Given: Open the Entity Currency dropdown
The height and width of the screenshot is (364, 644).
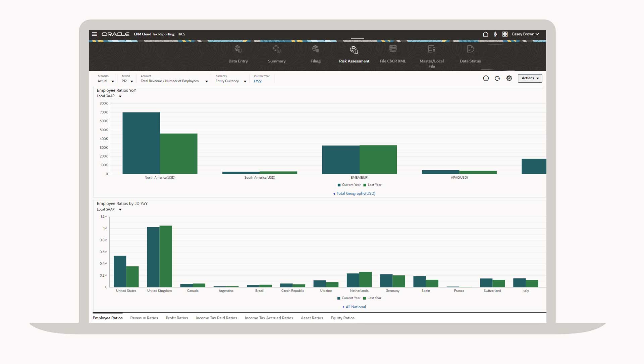Looking at the screenshot, I should coord(245,81).
